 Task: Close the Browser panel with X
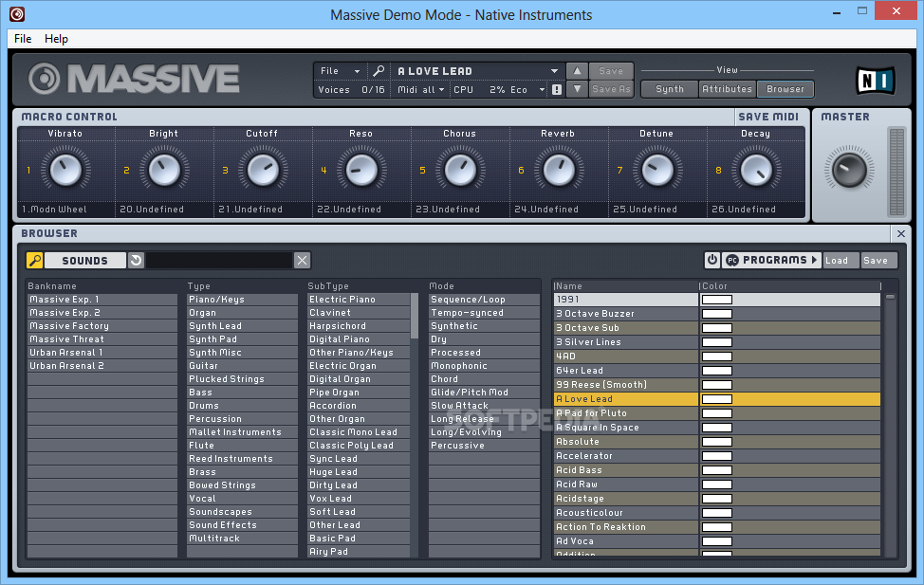click(901, 234)
